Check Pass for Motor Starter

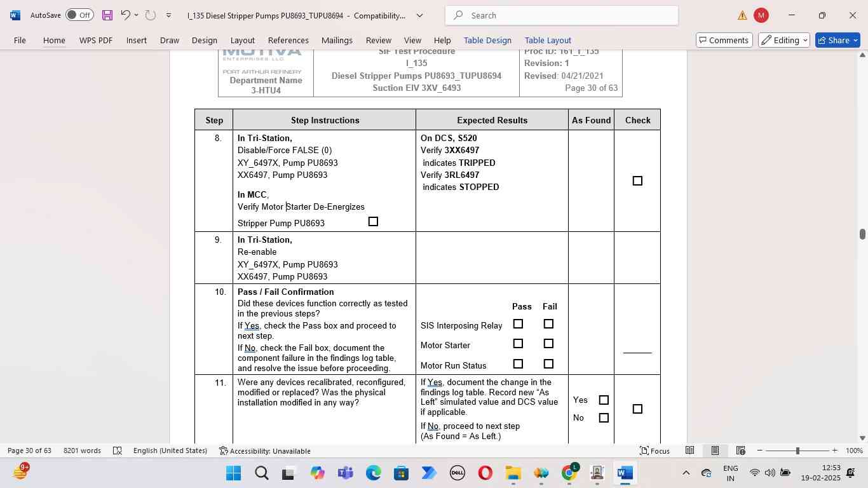coord(518,344)
